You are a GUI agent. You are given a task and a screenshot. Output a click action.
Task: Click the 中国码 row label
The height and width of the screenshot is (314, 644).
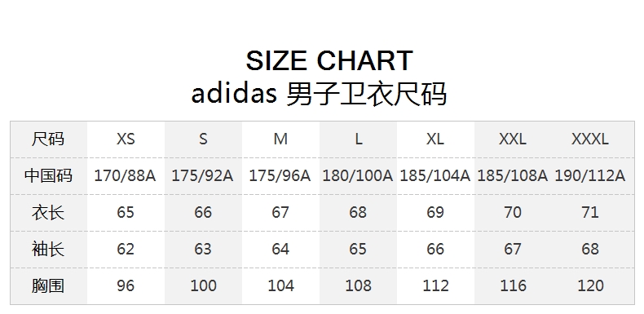point(48,176)
